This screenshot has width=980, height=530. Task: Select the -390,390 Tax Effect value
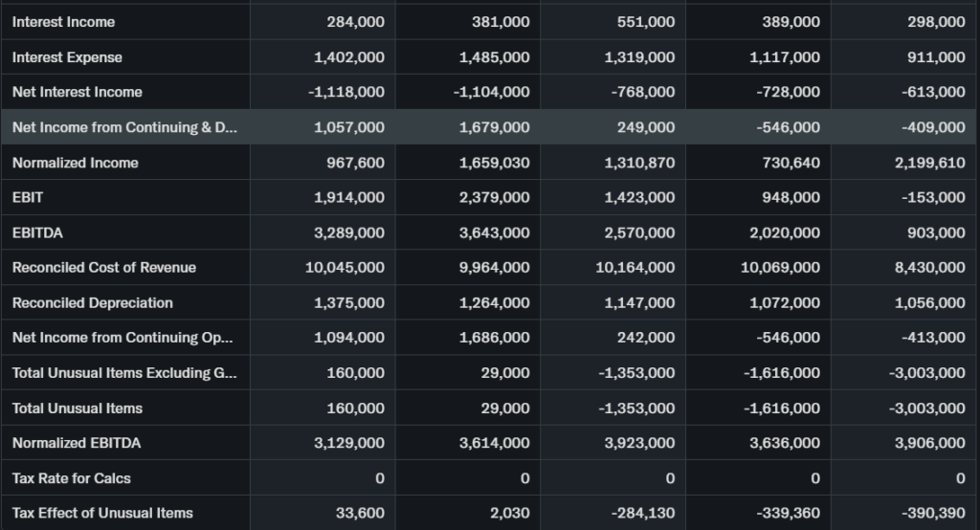pyautogui.click(x=933, y=513)
